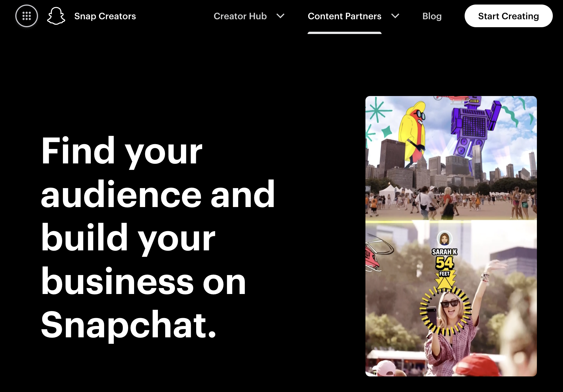Select the Content Partners nav item

click(x=344, y=16)
